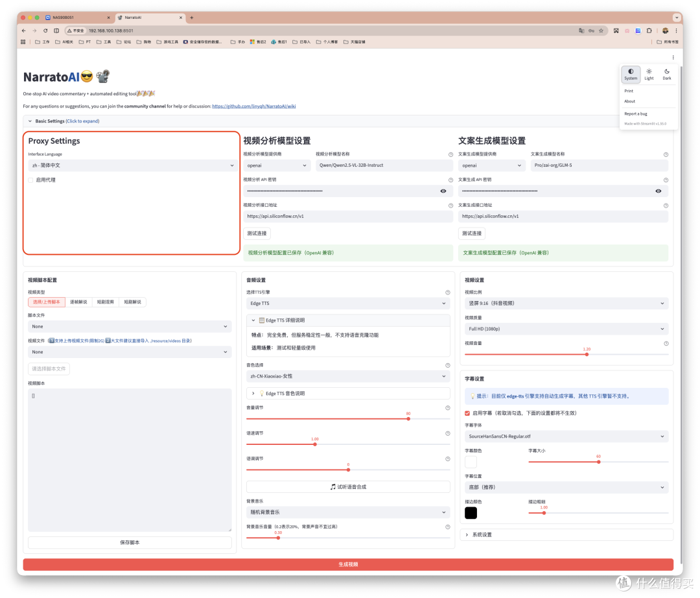The height and width of the screenshot is (598, 700).
Task: Enable the 启用代理 checkbox
Action: tap(30, 180)
